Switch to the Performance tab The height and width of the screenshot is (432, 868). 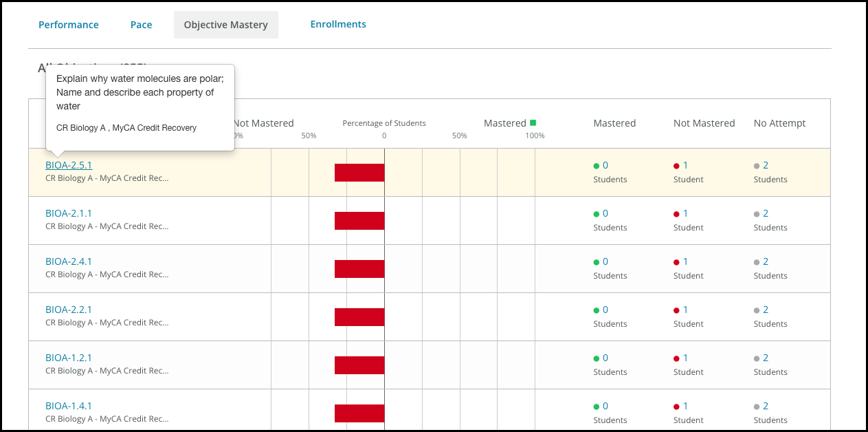click(x=69, y=25)
